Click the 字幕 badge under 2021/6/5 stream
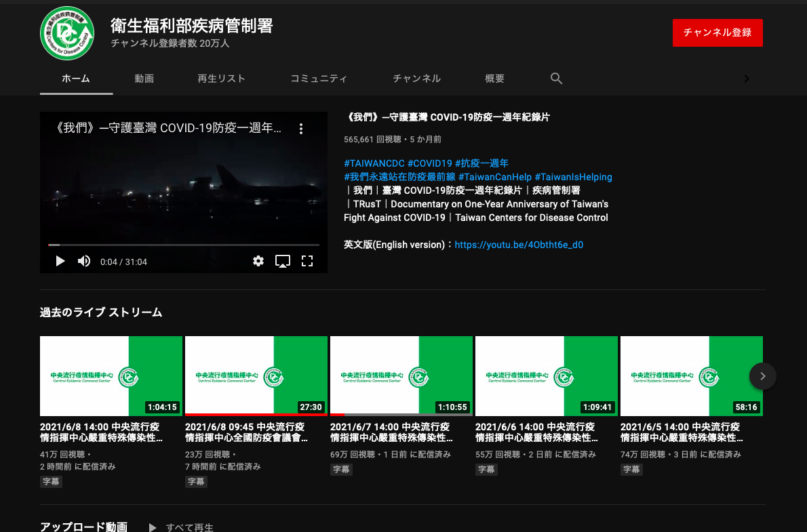This screenshot has height=532, width=807. pos(631,469)
